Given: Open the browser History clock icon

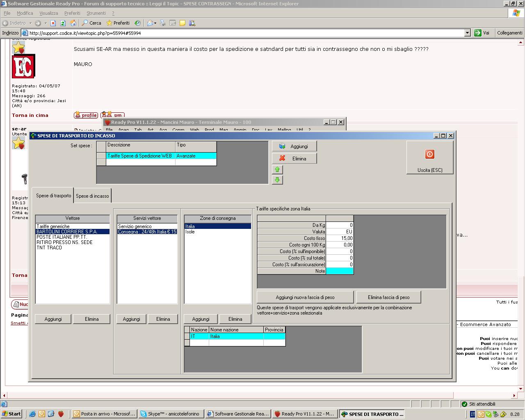Looking at the screenshot, I should 137,23.
